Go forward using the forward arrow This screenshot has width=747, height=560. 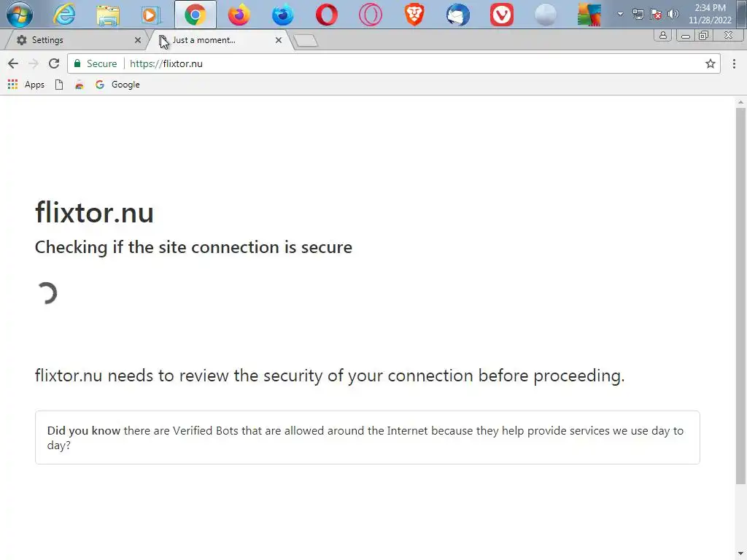34,63
